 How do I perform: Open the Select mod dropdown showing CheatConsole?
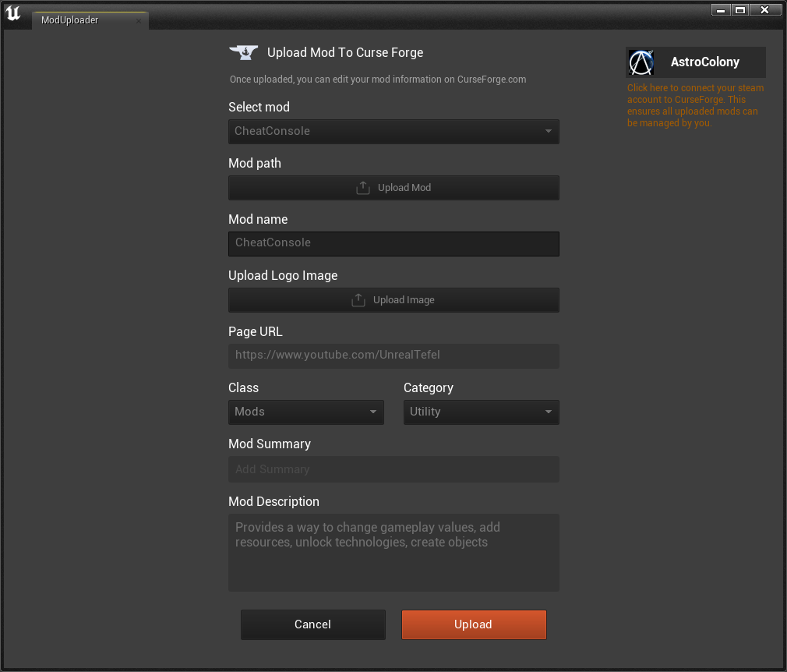click(393, 131)
